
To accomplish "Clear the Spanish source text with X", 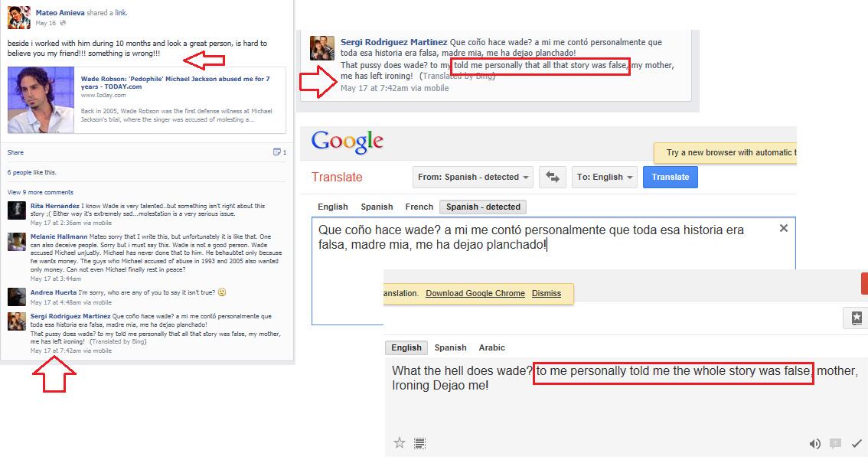I will 783,229.
